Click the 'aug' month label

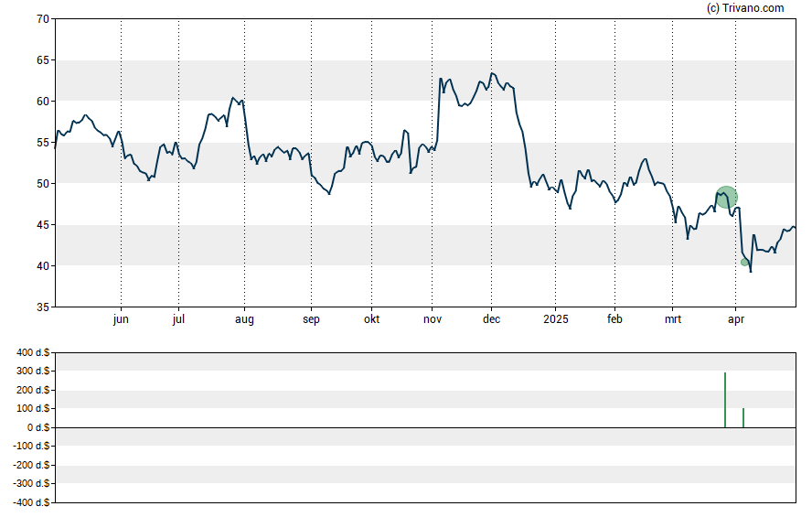pyautogui.click(x=244, y=319)
